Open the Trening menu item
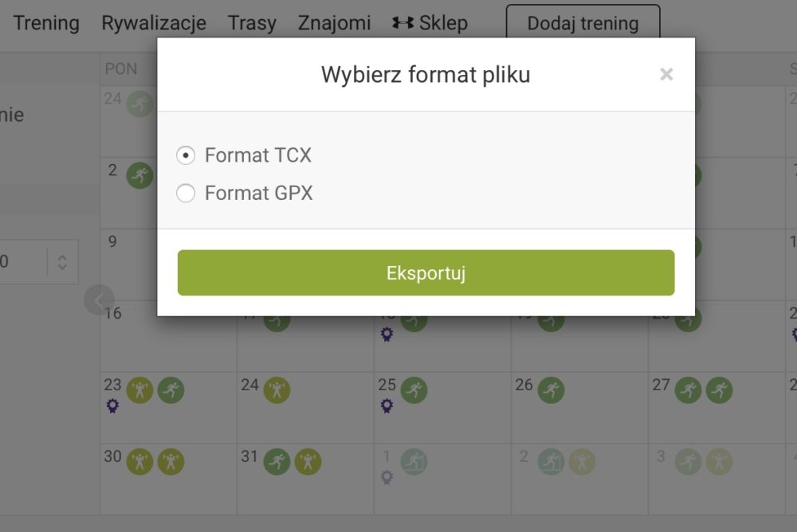This screenshot has width=797, height=532. tap(46, 23)
